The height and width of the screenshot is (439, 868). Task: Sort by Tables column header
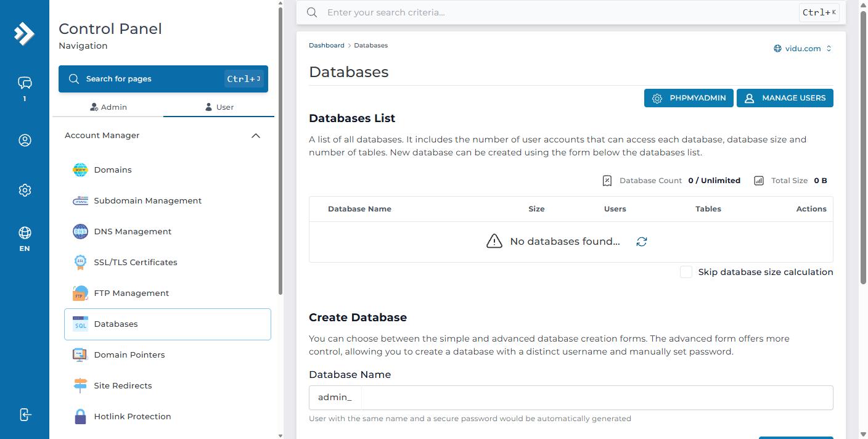[708, 209]
